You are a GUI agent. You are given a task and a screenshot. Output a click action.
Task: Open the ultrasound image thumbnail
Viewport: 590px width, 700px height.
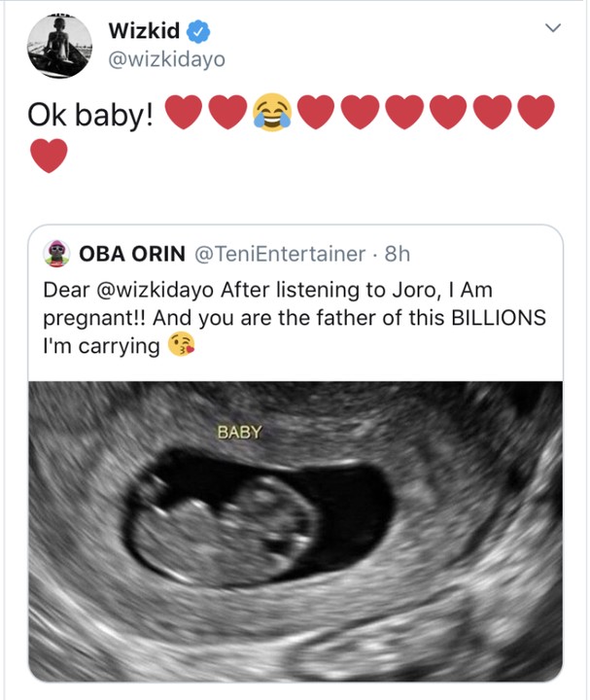point(295,530)
